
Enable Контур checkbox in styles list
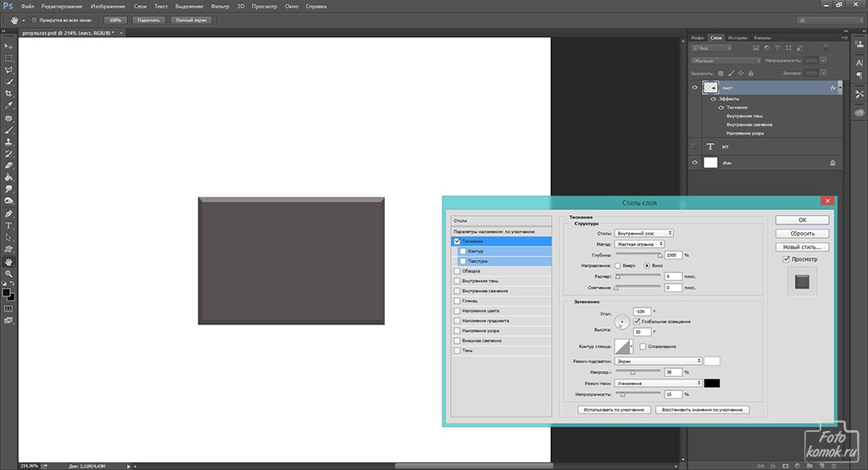[x=463, y=251]
